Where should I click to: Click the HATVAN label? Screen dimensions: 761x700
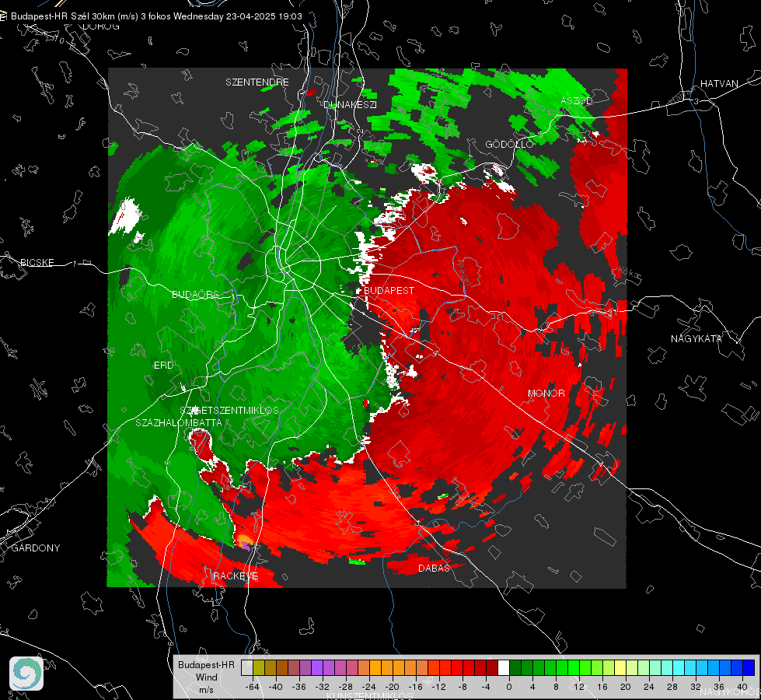tap(719, 84)
